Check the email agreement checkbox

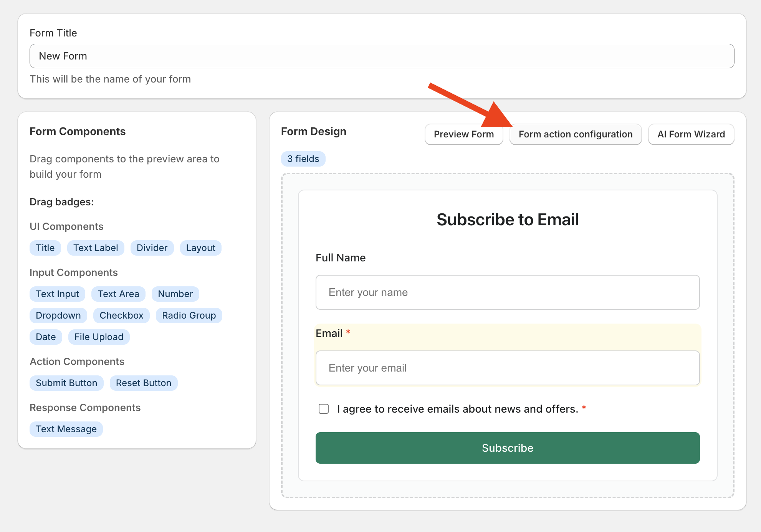point(324,409)
